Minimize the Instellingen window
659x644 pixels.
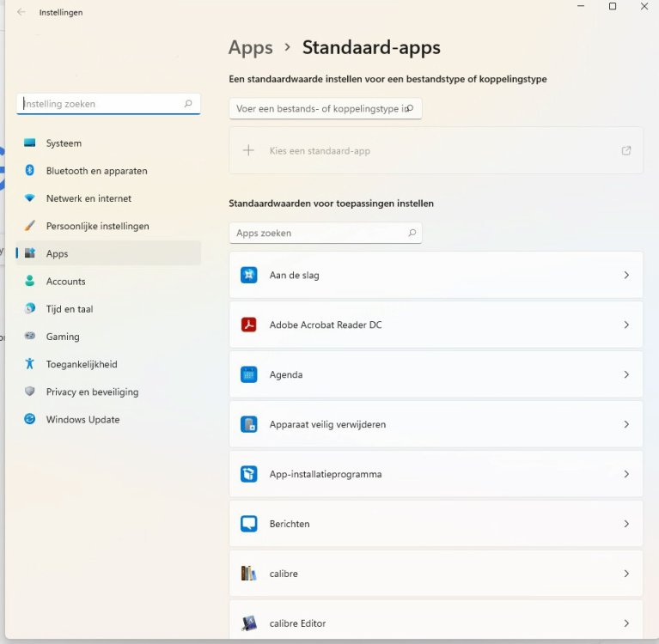[x=581, y=6]
